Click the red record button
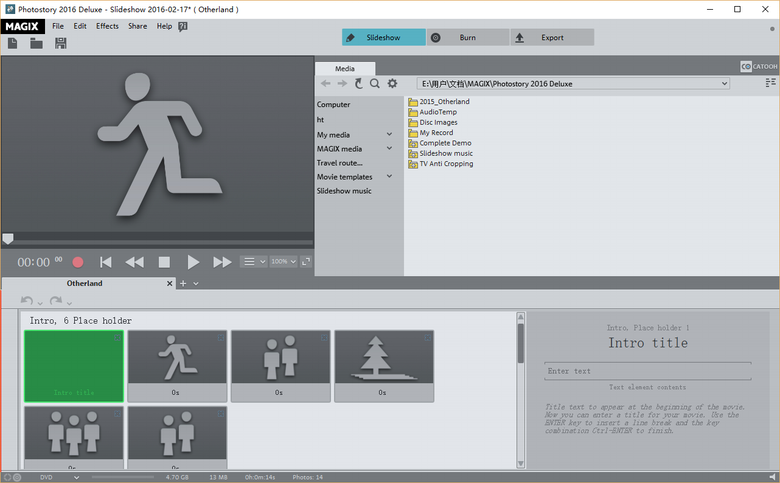The width and height of the screenshot is (780, 483). [x=78, y=262]
